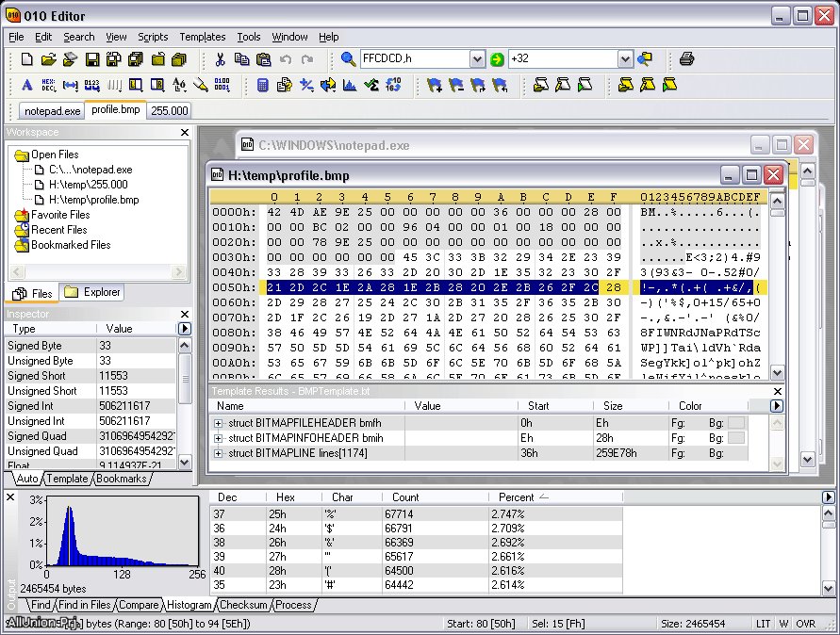Screen dimensions: 840x635
Task: Click the Find magnifying glass icon
Action: pyautogui.click(x=348, y=59)
